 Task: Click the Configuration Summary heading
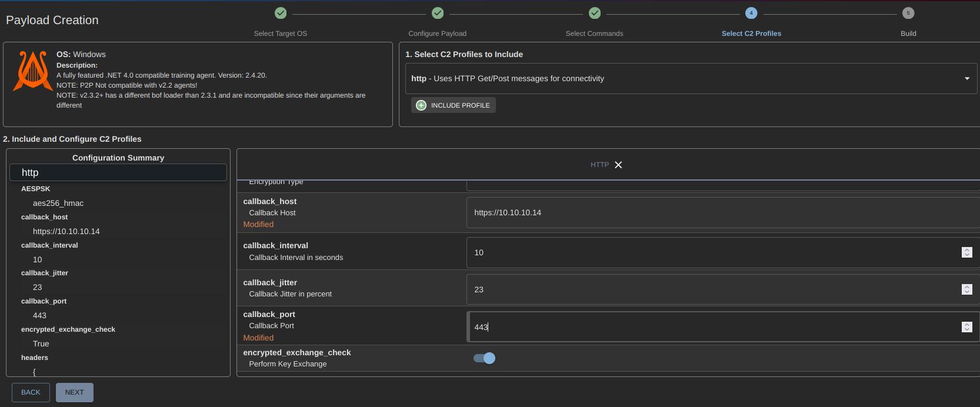(118, 158)
